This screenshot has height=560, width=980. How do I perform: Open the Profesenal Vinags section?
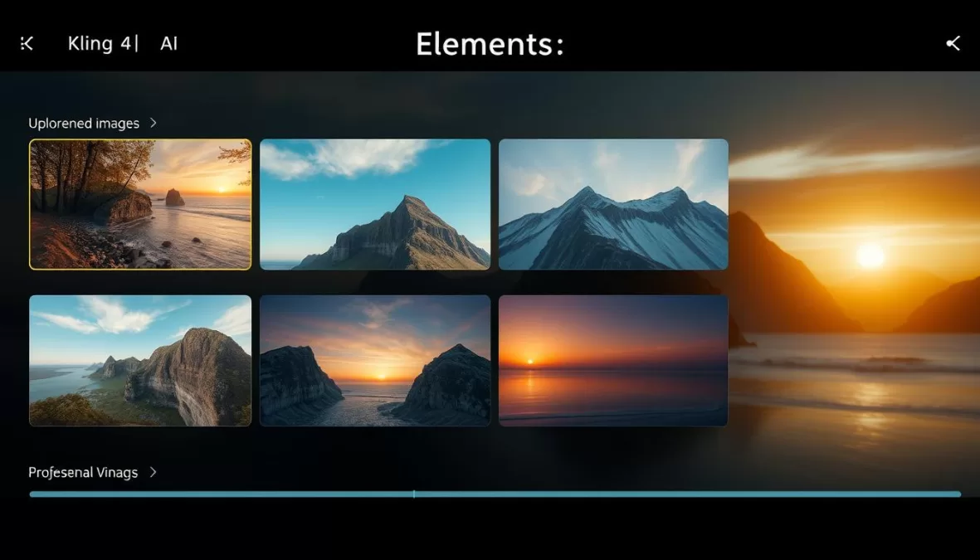83,473
